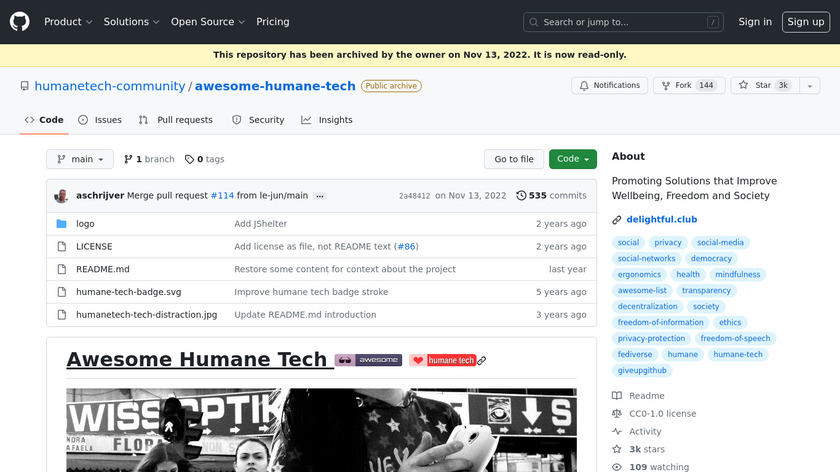Click the Sign up button

tap(806, 22)
